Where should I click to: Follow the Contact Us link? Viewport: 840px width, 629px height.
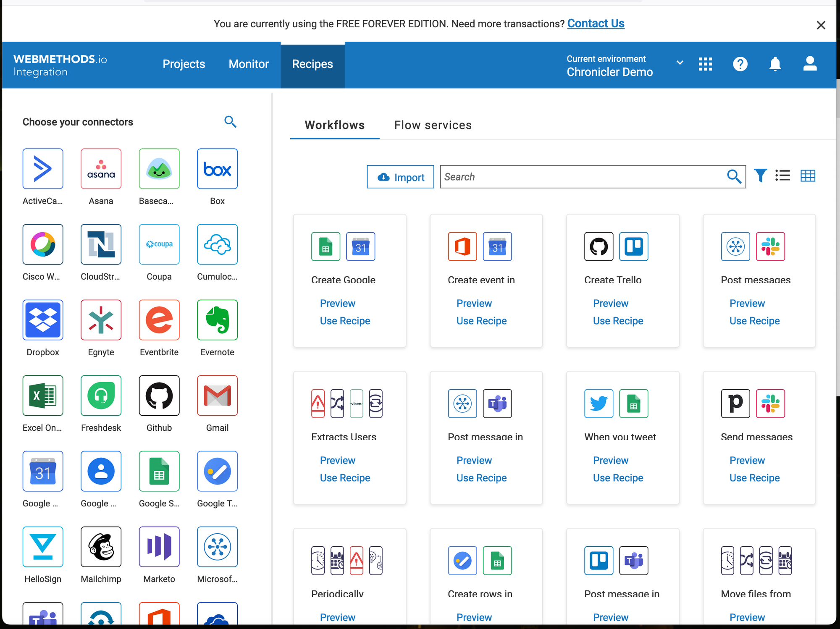point(596,24)
